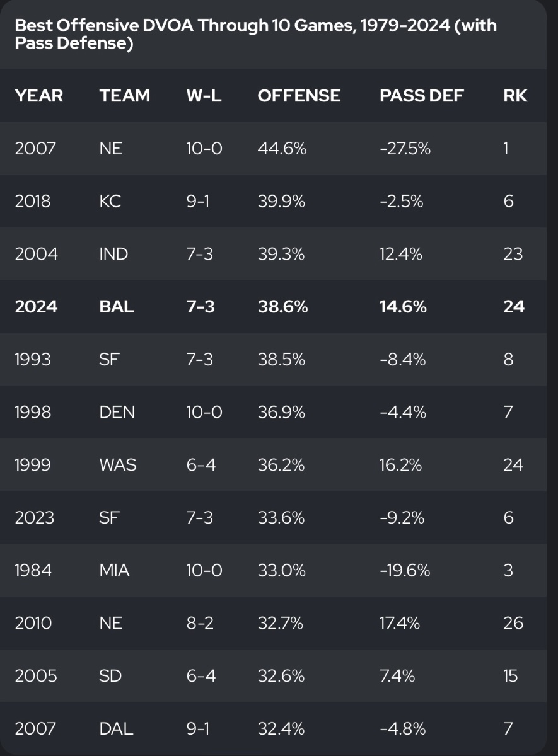558x756 pixels.
Task: Select the 2024 year cell
Action: click(x=36, y=307)
